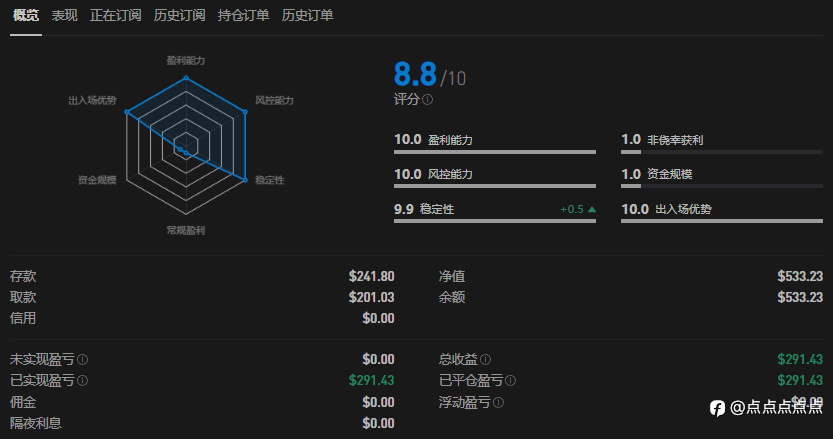Click info icon beside 已实现盈亏
Image resolution: width=833 pixels, height=439 pixels.
(x=82, y=381)
